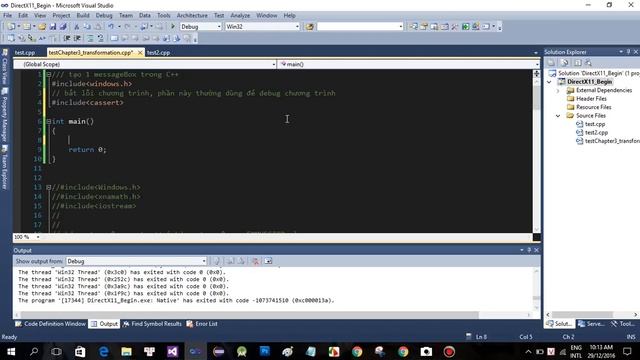This screenshot has width=640, height=360.
Task: Click the Save icon in toolbar
Action: [x=53, y=27]
